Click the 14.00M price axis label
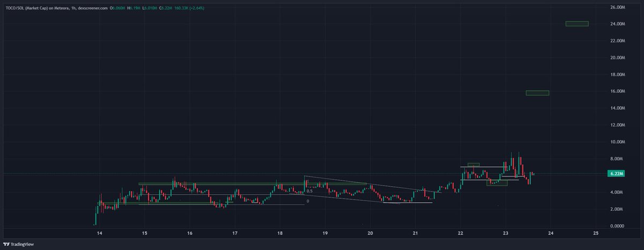The image size is (644, 250). [618, 108]
